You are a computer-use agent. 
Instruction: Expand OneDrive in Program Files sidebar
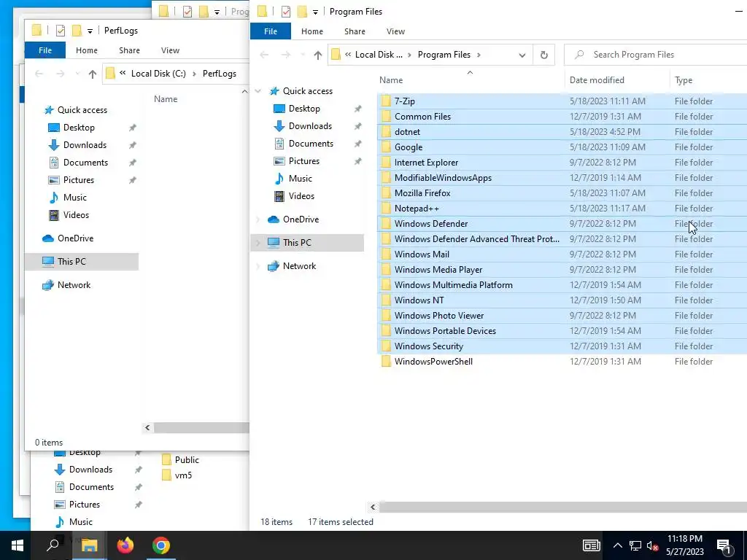pos(258,219)
